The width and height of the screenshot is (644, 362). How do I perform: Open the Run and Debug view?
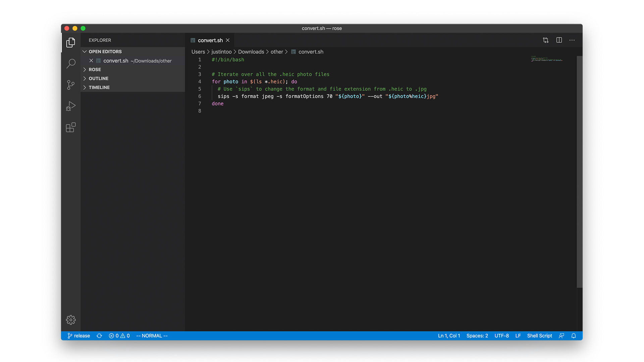(x=71, y=106)
